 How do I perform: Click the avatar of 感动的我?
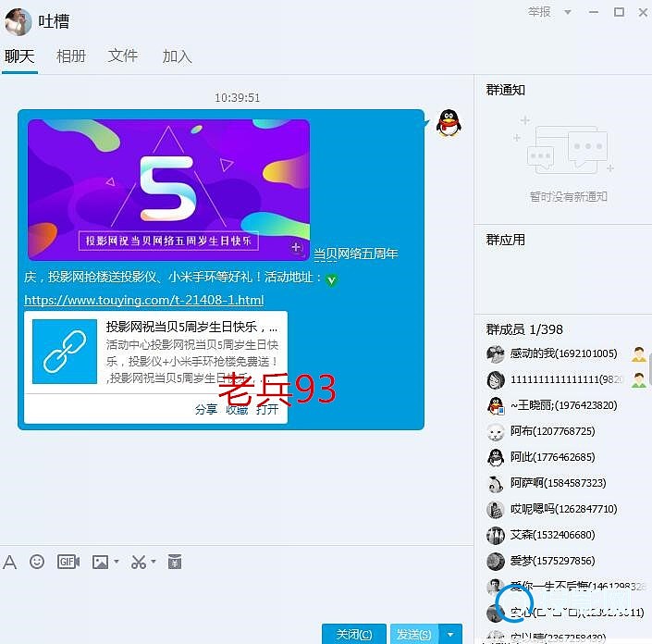[x=496, y=354]
